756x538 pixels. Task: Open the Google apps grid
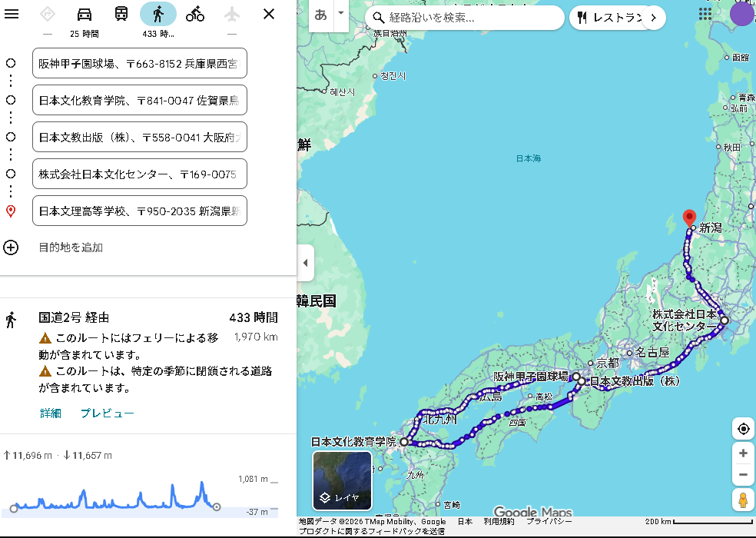(x=705, y=15)
